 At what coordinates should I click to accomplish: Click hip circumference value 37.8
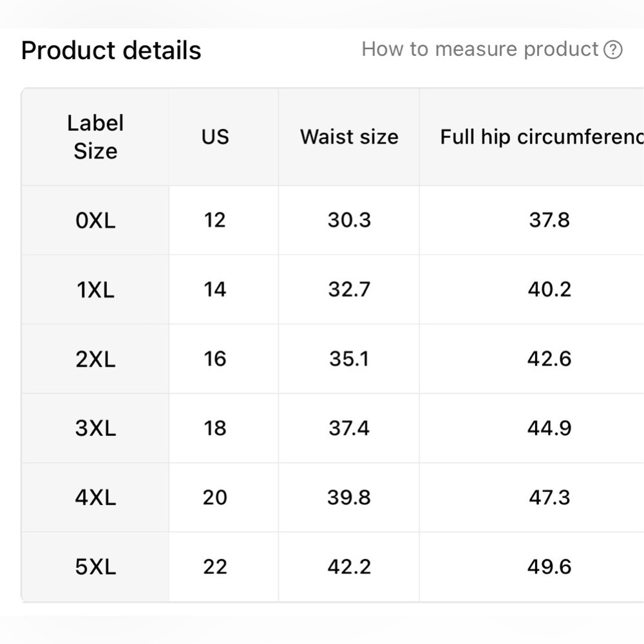[549, 220]
